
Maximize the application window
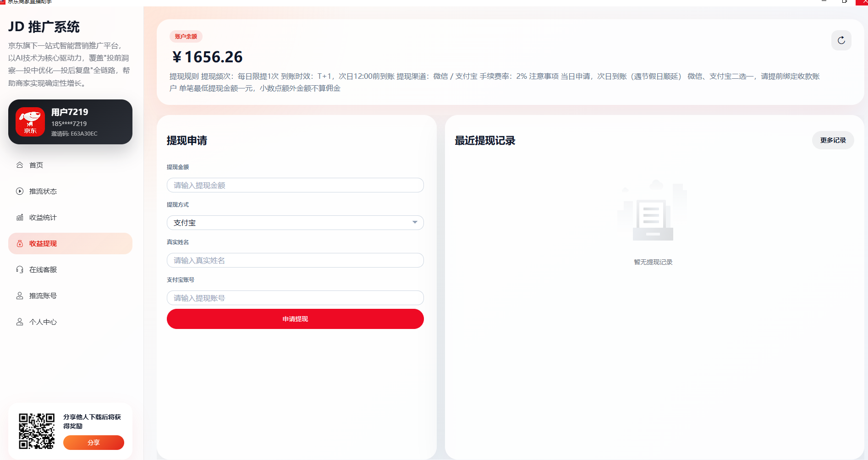point(844,2)
